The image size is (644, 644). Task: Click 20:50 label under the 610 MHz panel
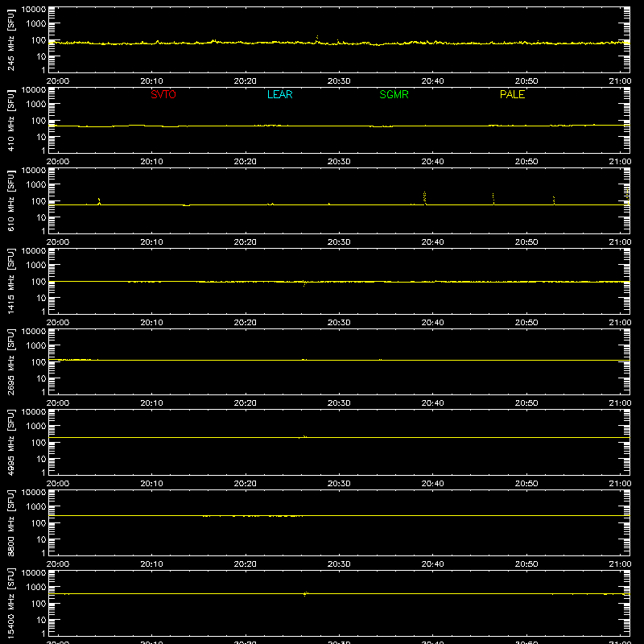point(526,242)
